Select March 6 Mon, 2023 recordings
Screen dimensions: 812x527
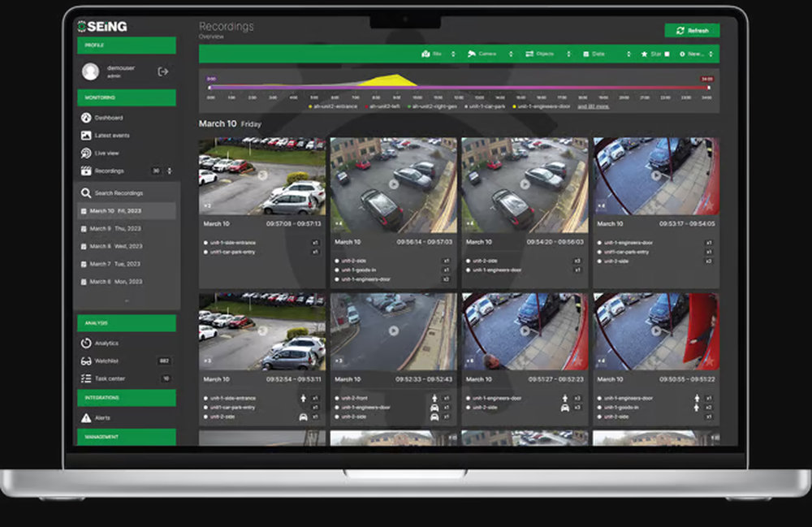[x=127, y=282]
